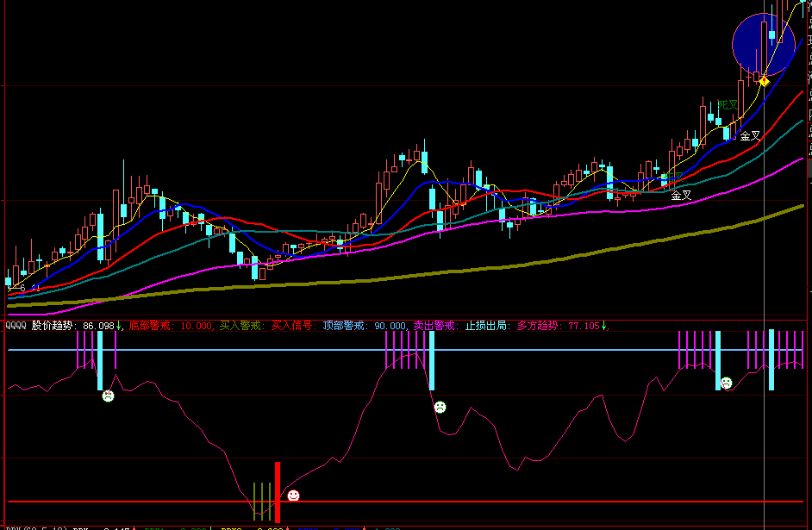The width and height of the screenshot is (812, 530).
Task: Click the 股价趋势 value label
Action: click(76, 326)
